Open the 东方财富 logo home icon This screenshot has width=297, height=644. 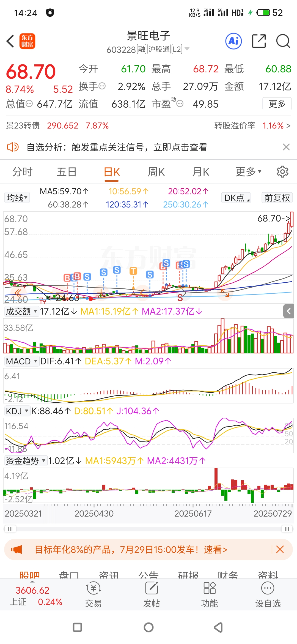coord(27,41)
